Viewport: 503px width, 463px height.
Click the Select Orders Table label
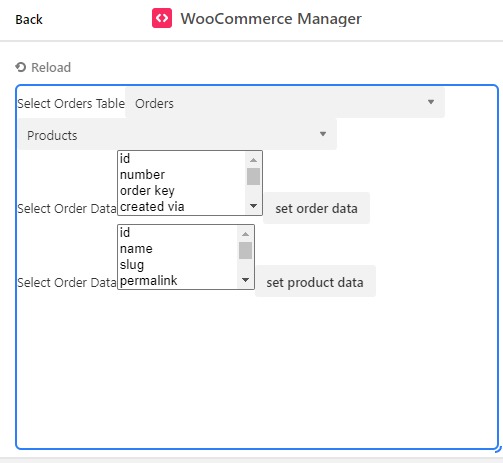pos(71,104)
